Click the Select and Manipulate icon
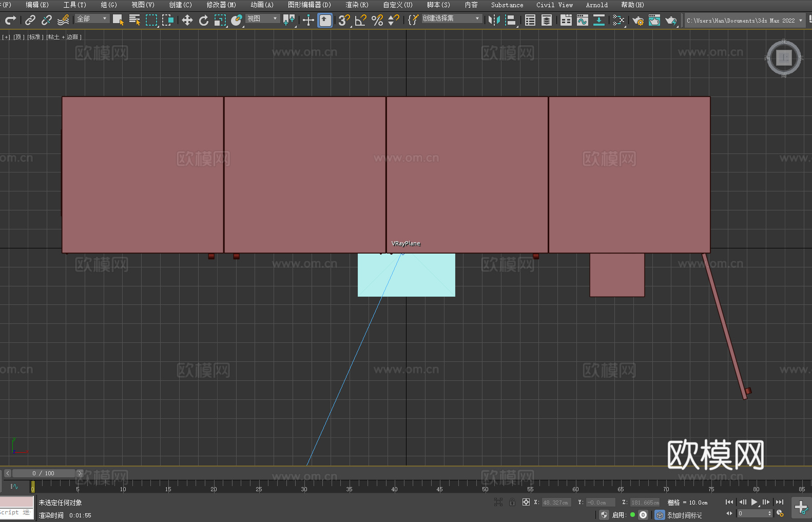This screenshot has width=812, height=522. [x=308, y=20]
